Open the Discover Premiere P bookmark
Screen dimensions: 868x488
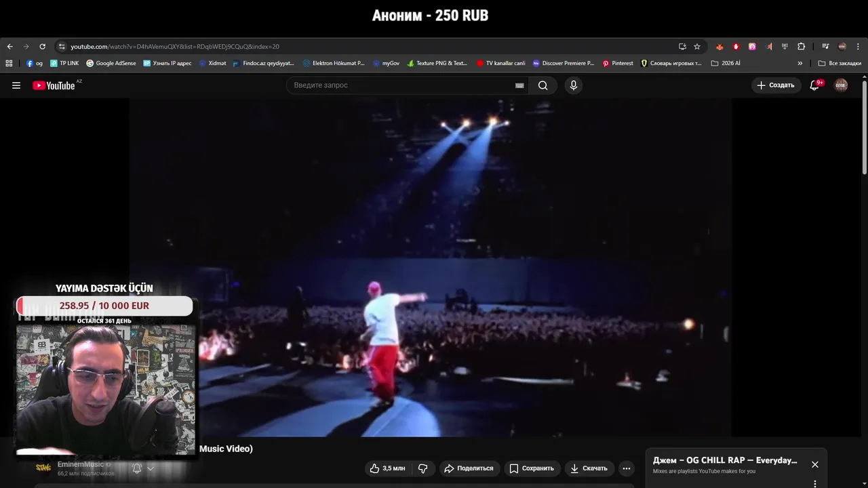click(x=563, y=63)
